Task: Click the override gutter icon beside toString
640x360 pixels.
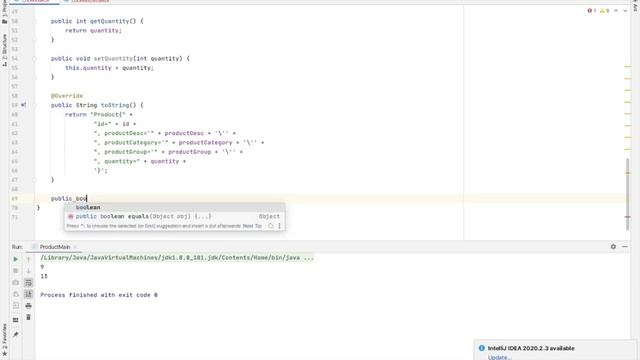Action: [23, 105]
